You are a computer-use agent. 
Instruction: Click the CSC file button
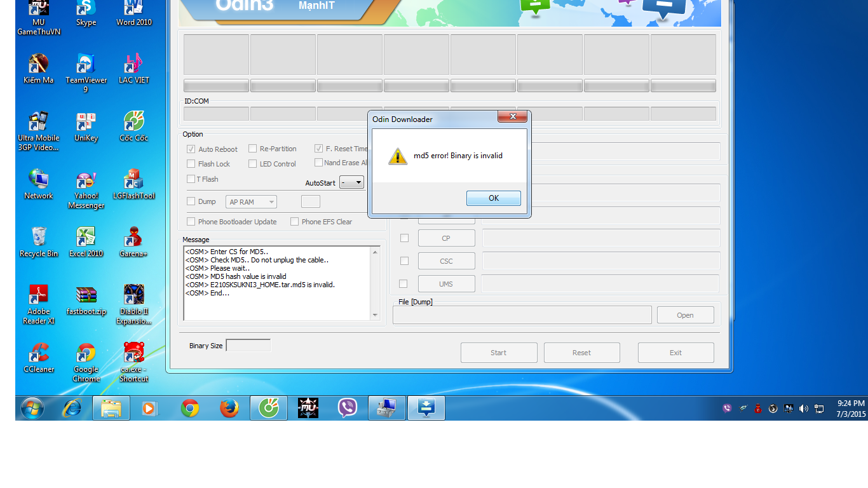pyautogui.click(x=446, y=261)
